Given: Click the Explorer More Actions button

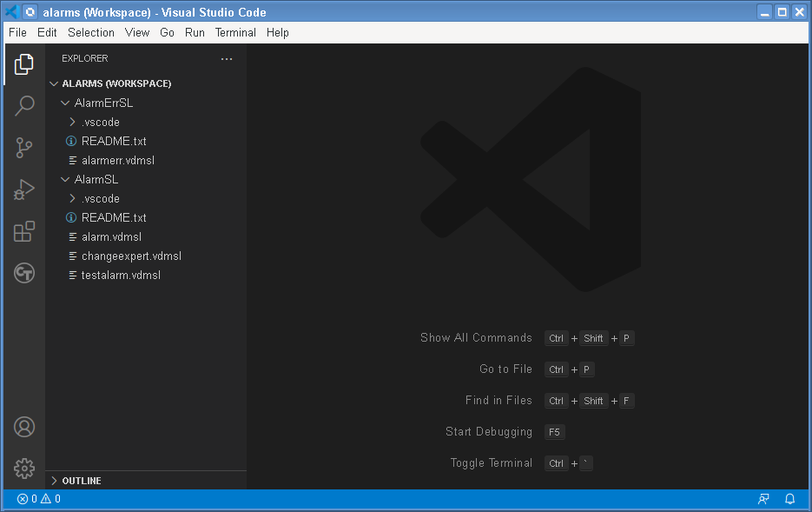Looking at the screenshot, I should coord(227,58).
